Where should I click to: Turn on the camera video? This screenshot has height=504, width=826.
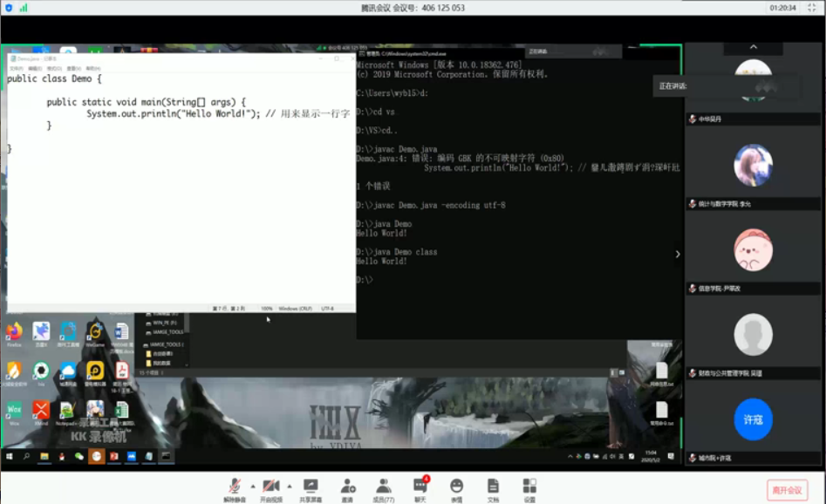[x=271, y=487]
